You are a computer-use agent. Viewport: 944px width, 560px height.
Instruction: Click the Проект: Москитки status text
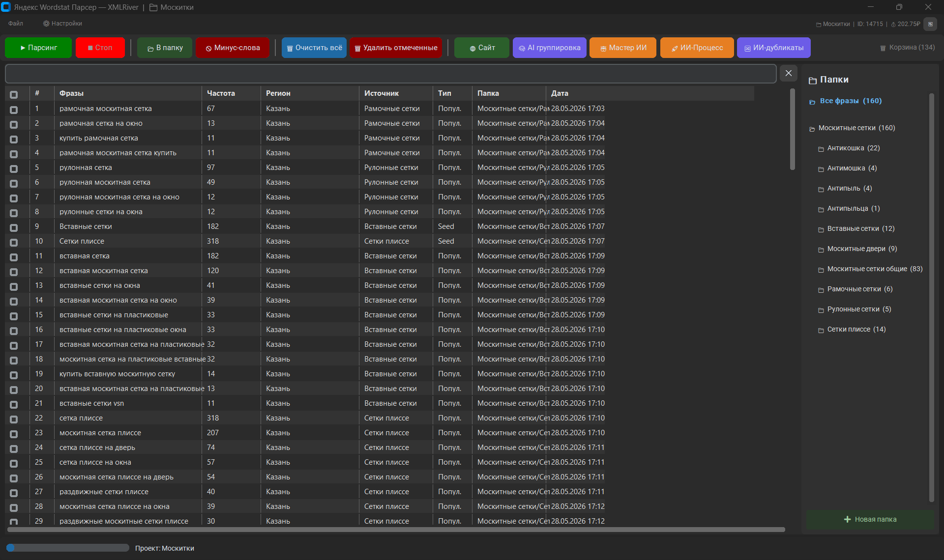165,548
